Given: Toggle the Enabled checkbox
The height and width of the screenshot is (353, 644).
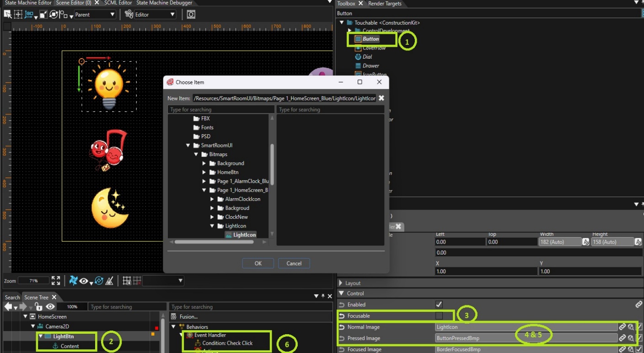Looking at the screenshot, I should [x=439, y=304].
